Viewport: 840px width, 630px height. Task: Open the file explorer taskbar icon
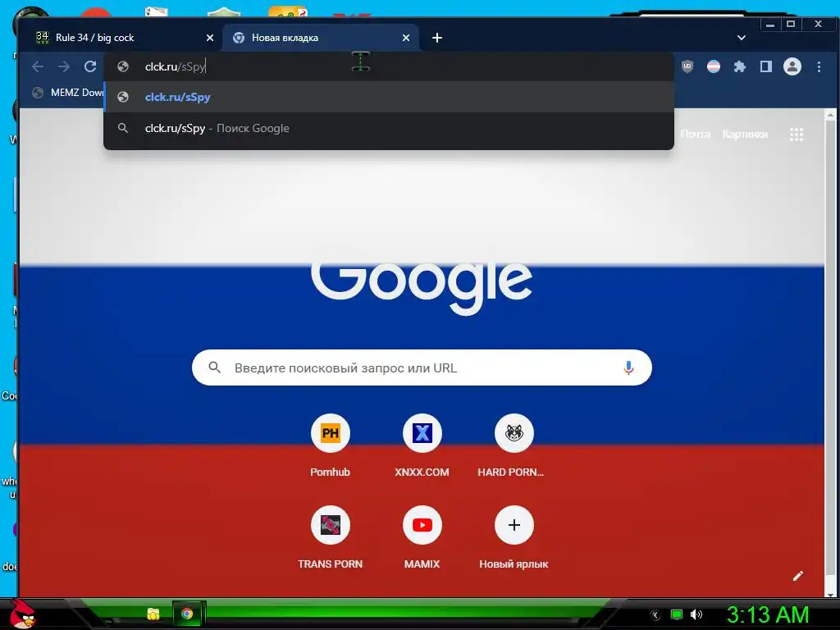click(x=153, y=614)
